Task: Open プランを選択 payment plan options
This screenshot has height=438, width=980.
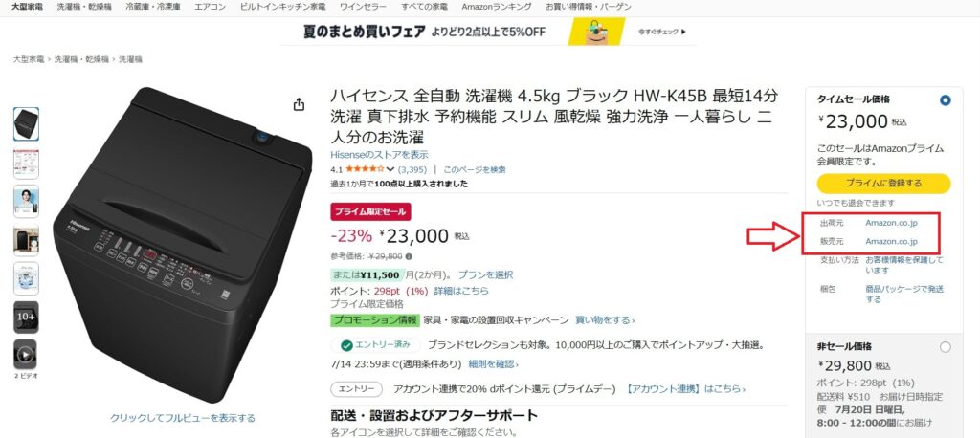Action: click(485, 274)
